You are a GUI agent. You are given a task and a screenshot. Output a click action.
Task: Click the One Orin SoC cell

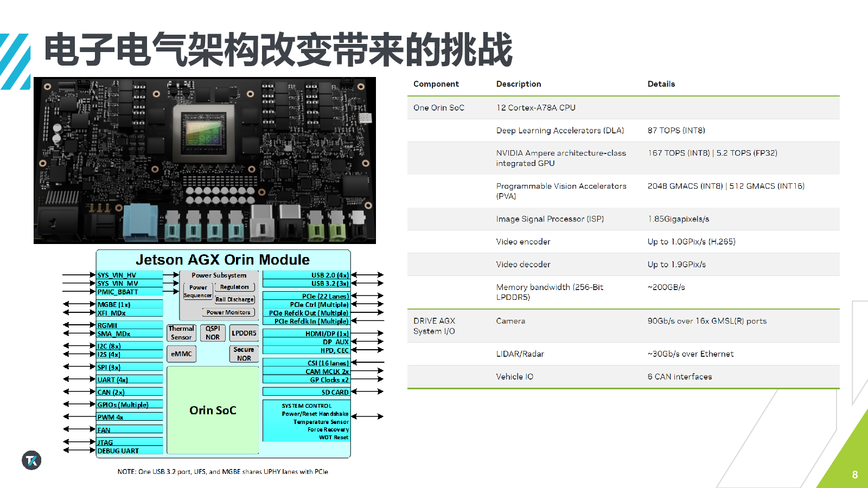(439, 108)
